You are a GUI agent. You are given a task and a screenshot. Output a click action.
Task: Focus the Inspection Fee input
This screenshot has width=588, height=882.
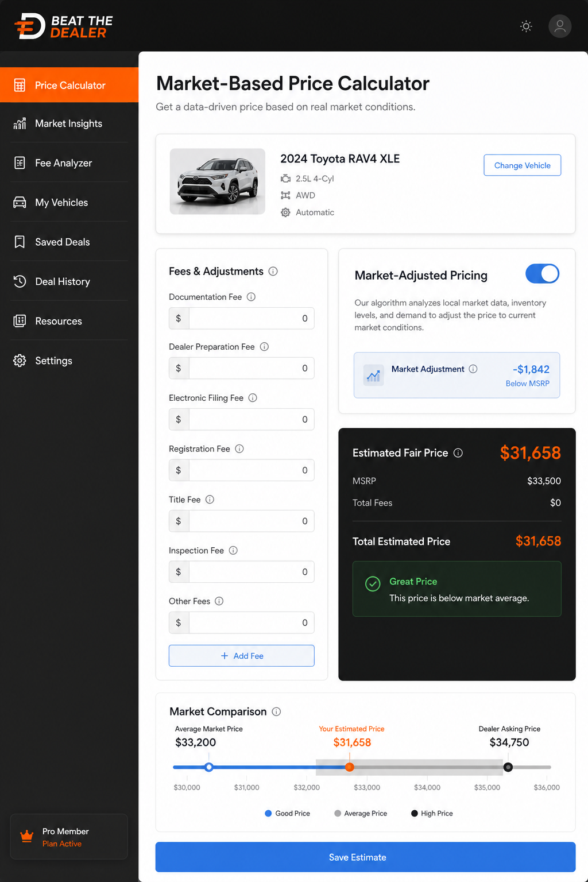[242, 572]
